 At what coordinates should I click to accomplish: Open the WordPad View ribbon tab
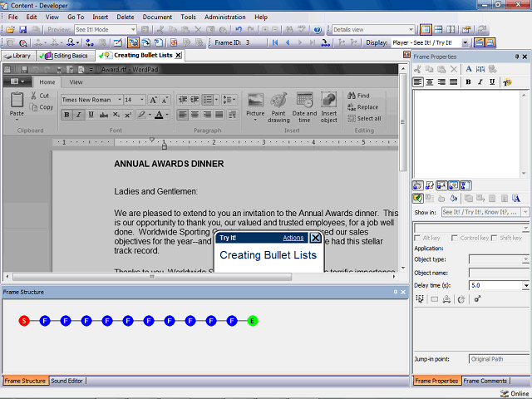[x=76, y=82]
